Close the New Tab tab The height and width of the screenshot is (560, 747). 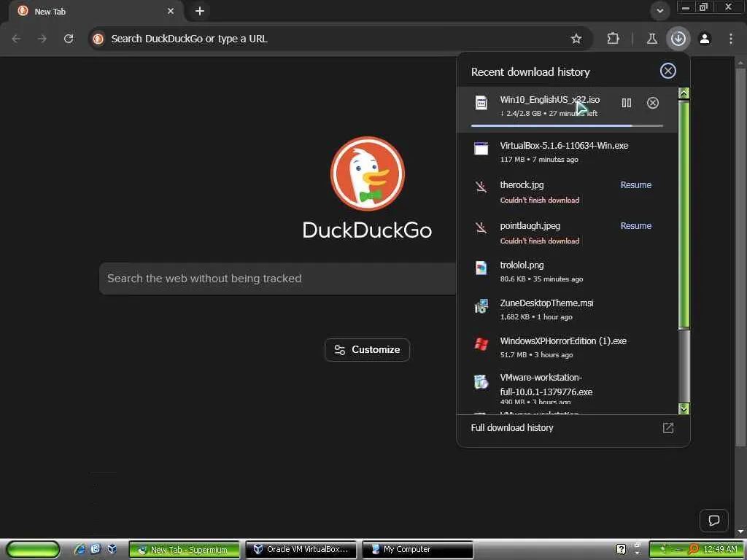171,11
